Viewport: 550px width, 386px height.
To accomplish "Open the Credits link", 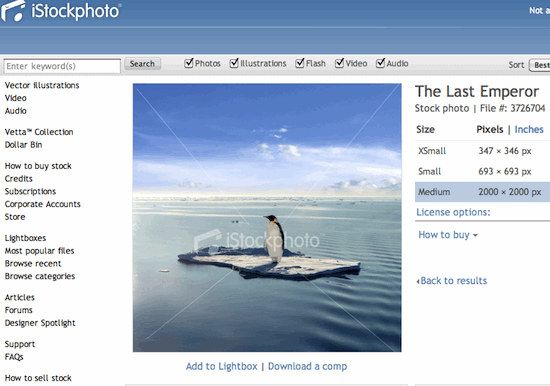I will (19, 179).
